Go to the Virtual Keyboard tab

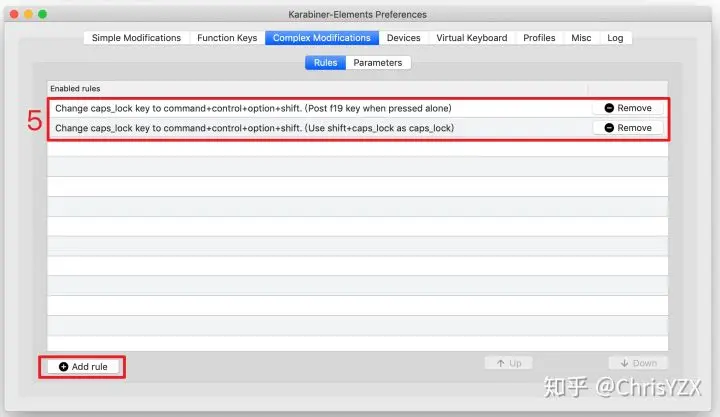472,38
